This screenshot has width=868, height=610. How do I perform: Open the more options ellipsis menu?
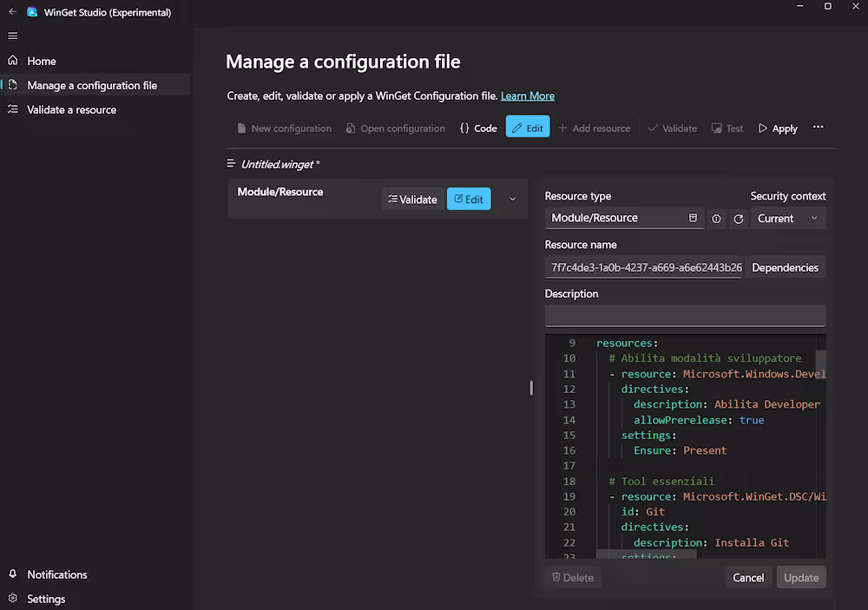pyautogui.click(x=818, y=128)
